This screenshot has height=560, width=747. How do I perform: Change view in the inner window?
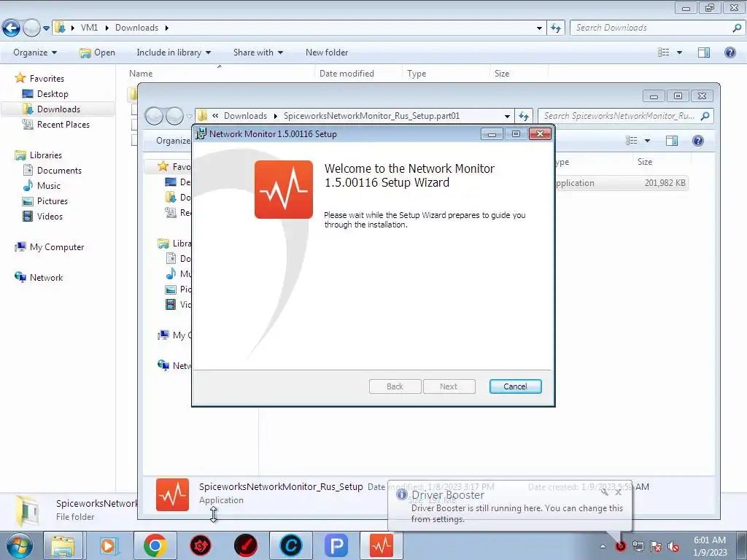[x=631, y=141]
